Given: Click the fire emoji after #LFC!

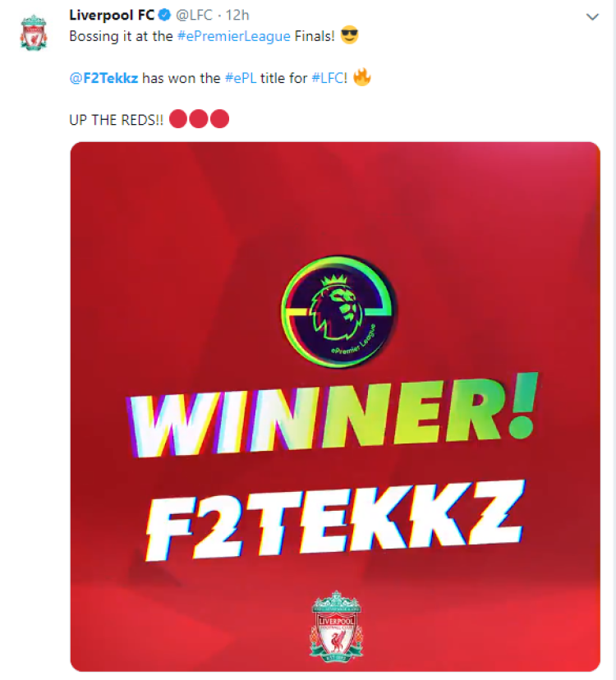Looking at the screenshot, I should [362, 77].
